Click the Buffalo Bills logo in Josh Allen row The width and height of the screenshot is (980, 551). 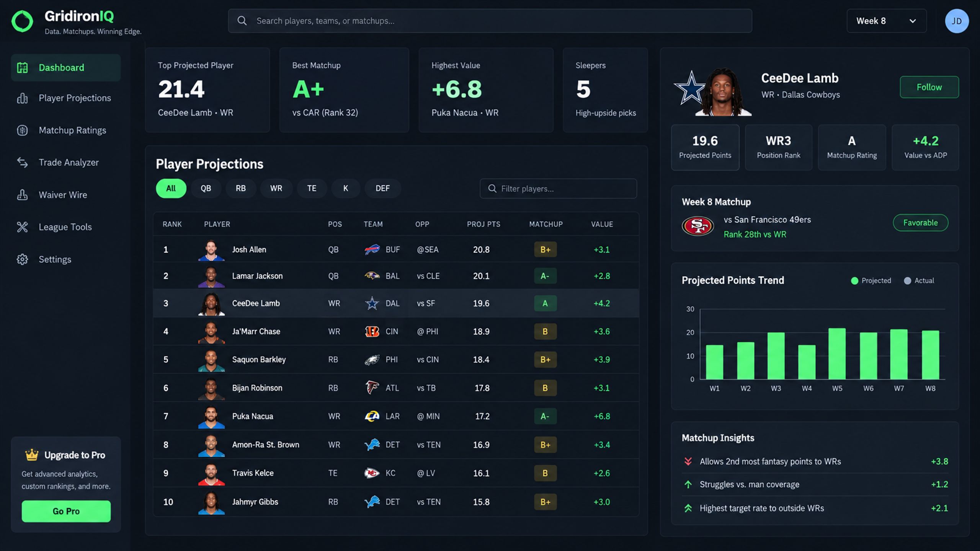coord(372,249)
